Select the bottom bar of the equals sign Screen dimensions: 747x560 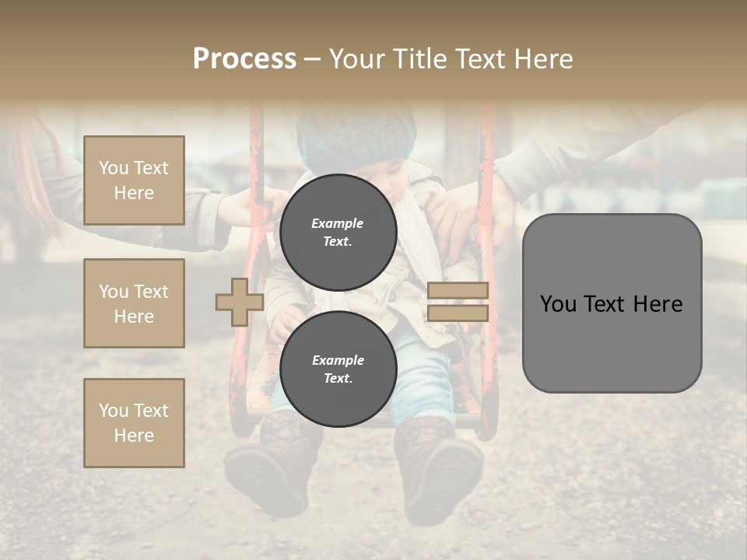pyautogui.click(x=458, y=313)
